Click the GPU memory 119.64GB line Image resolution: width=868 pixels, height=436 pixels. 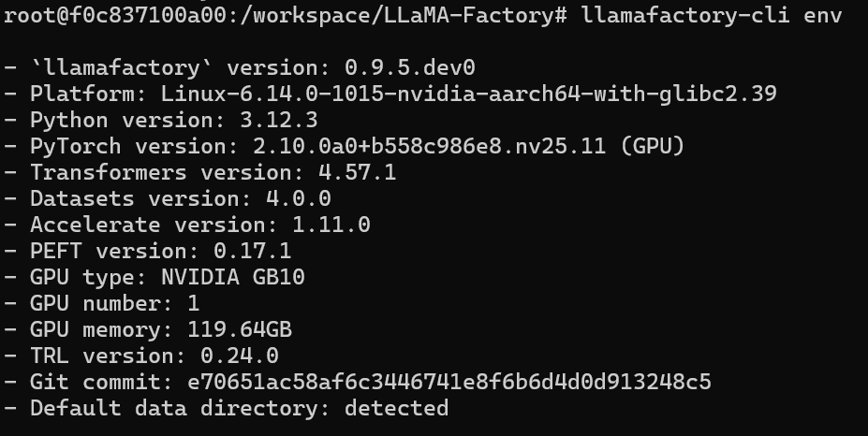[160, 330]
